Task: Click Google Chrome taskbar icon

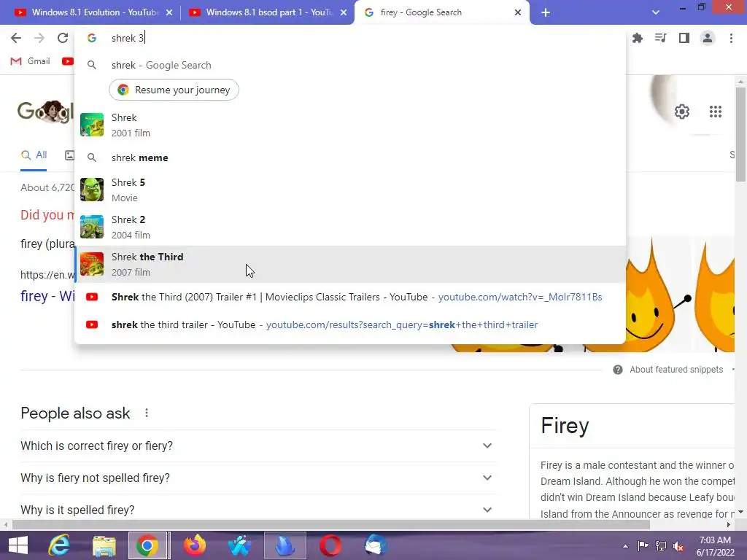Action: click(147, 545)
